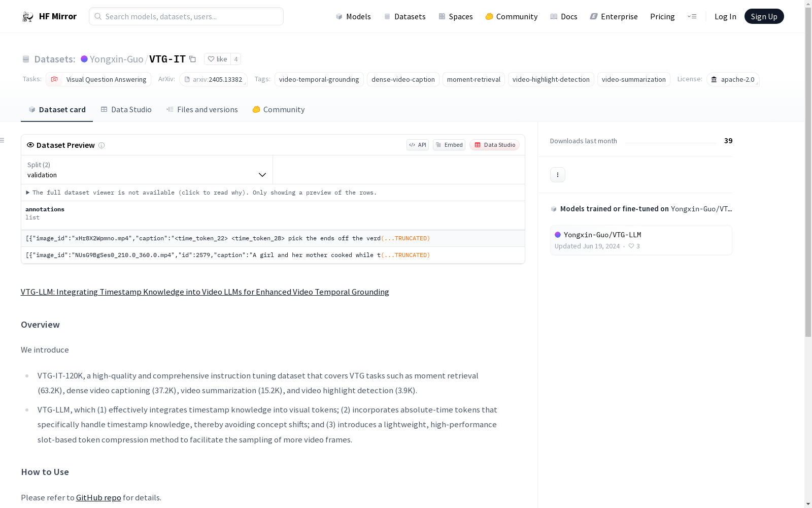The height and width of the screenshot is (508, 812).
Task: Open Data Studio from the preview header
Action: point(494,145)
